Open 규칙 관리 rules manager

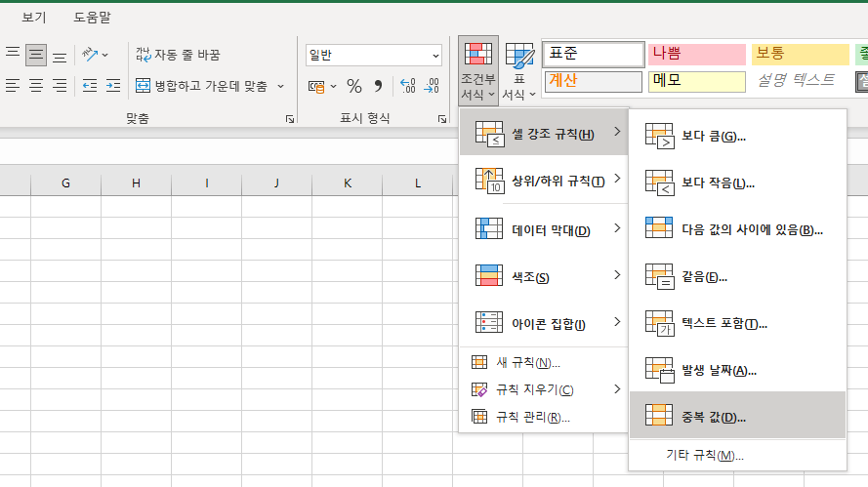532,417
